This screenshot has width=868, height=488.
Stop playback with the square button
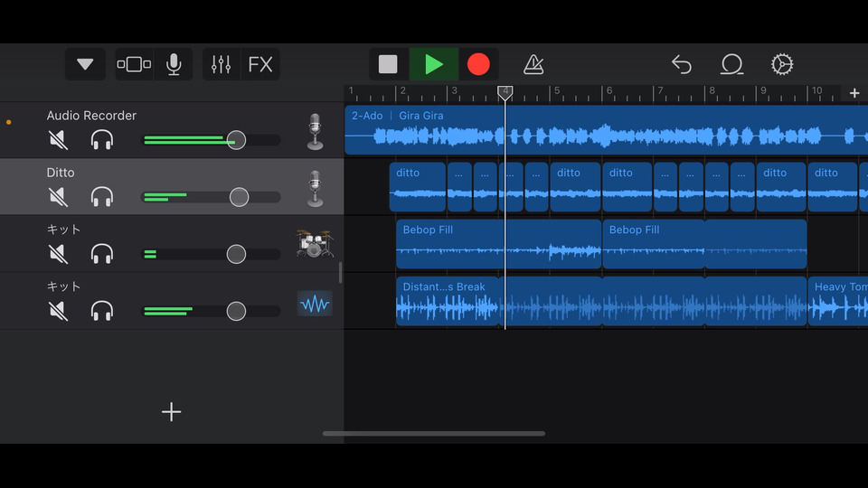click(x=388, y=64)
